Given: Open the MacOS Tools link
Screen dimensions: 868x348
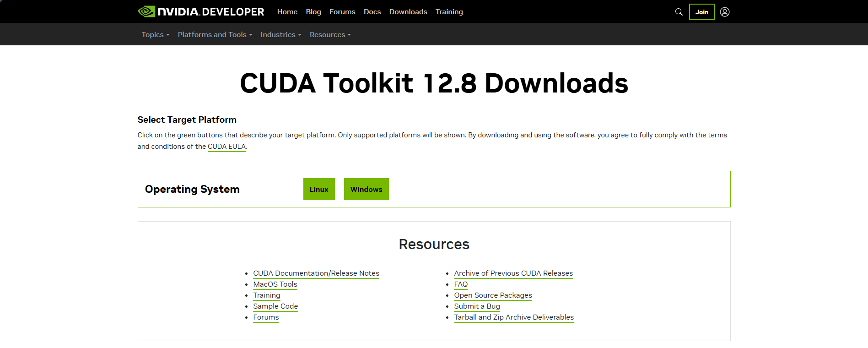Looking at the screenshot, I should point(275,284).
